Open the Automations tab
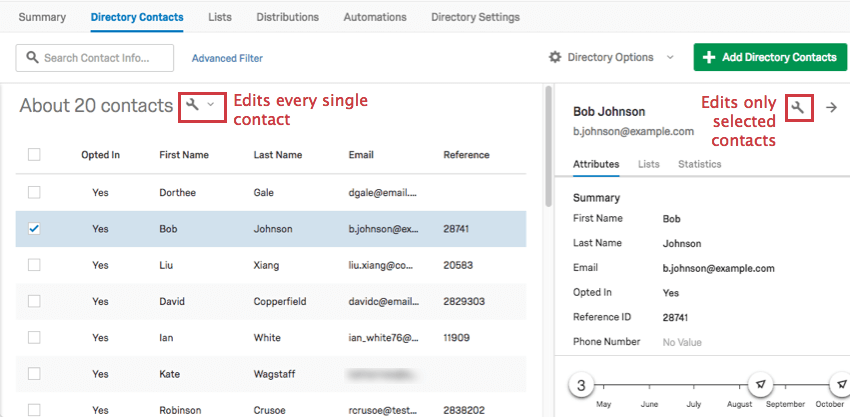The height and width of the screenshot is (417, 850). pos(375,17)
